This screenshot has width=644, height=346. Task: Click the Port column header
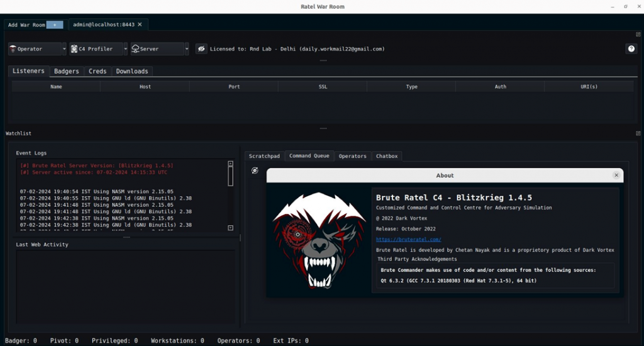tap(234, 87)
